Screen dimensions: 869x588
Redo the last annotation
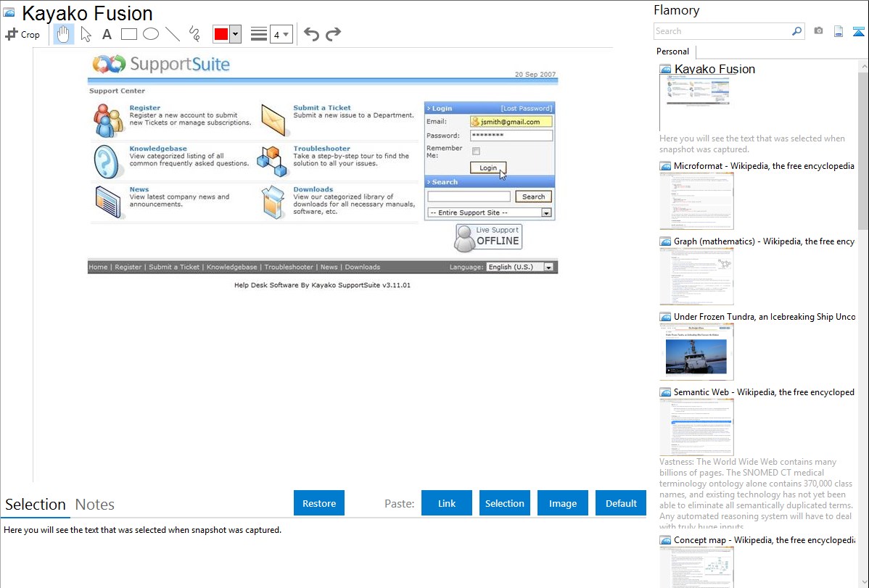point(333,34)
